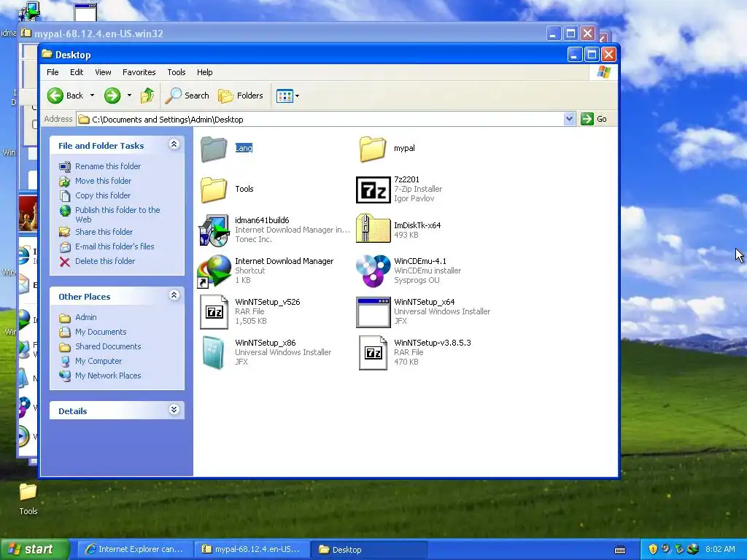Click the address bar path field
The width and height of the screenshot is (747, 560).
[320, 120]
